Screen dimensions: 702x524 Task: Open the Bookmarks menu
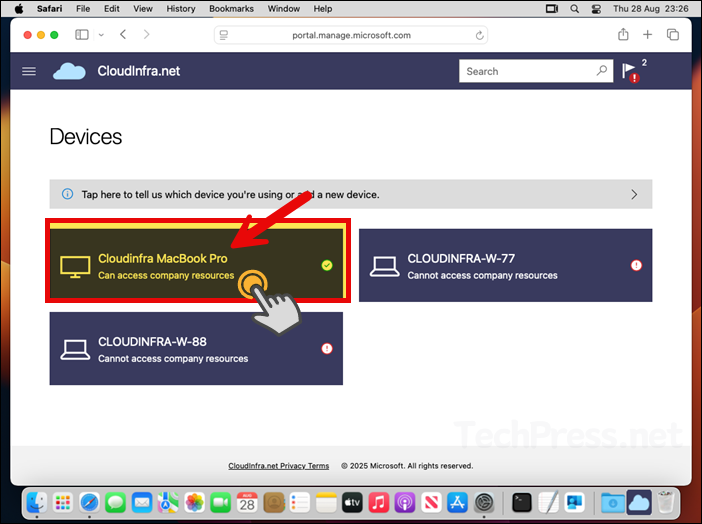(231, 9)
